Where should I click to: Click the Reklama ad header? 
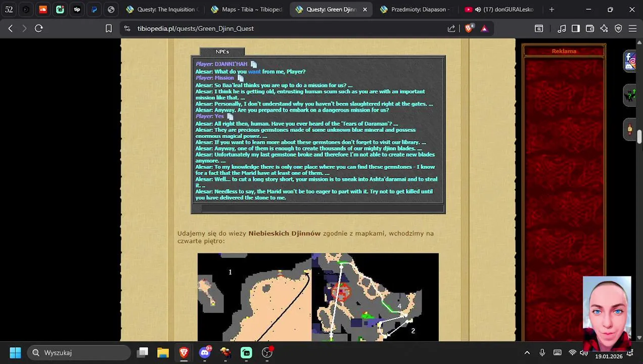click(x=564, y=51)
